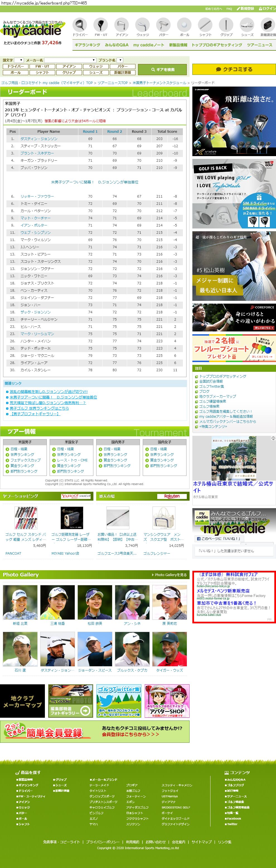Open the 新製品情報 menu item
276x868 pixels.
click(x=178, y=45)
